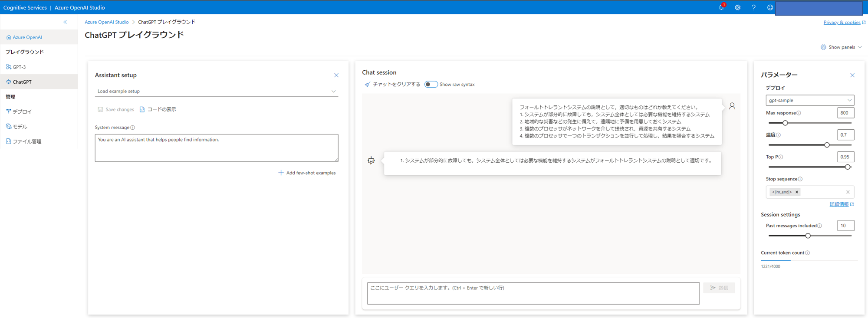This screenshot has width=868, height=318.
Task: Click the Cognitive Services title text
Action: coord(25,7)
